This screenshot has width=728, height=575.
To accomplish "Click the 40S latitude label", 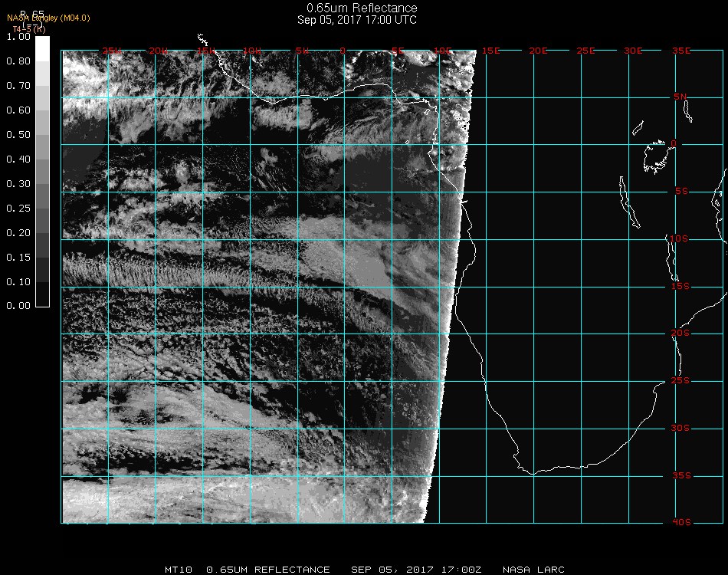I will (x=680, y=523).
